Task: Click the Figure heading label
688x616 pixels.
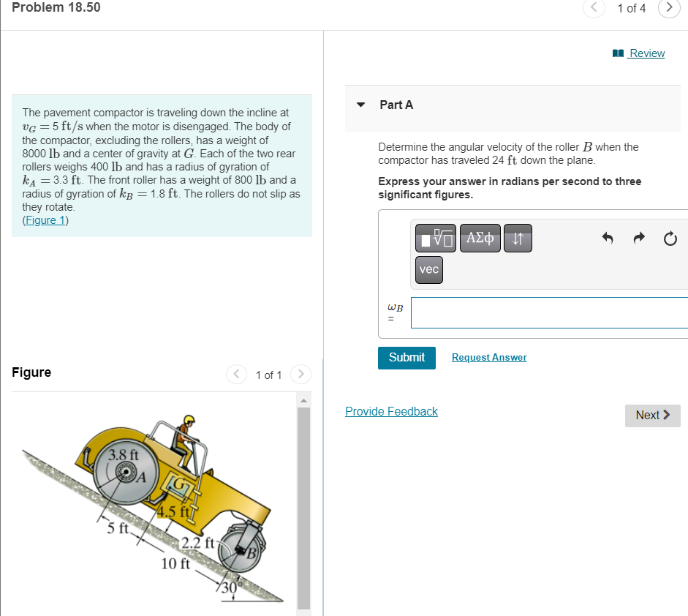Action: (31, 372)
